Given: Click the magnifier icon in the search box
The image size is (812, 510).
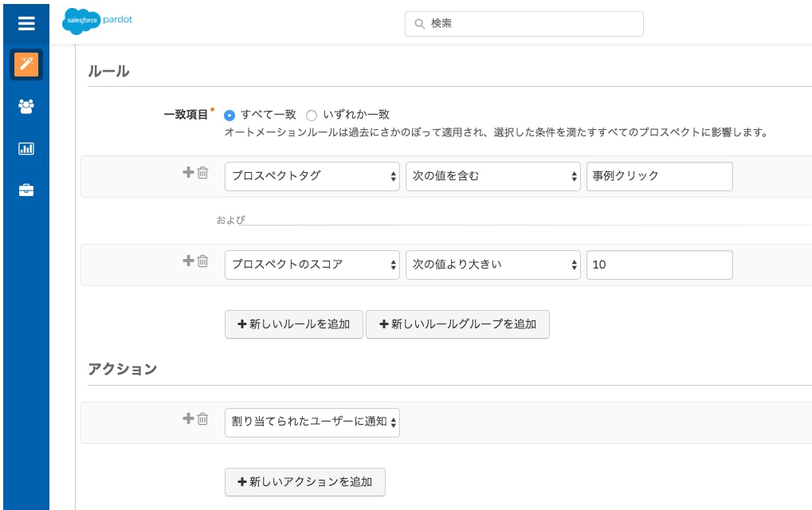Looking at the screenshot, I should tap(419, 24).
